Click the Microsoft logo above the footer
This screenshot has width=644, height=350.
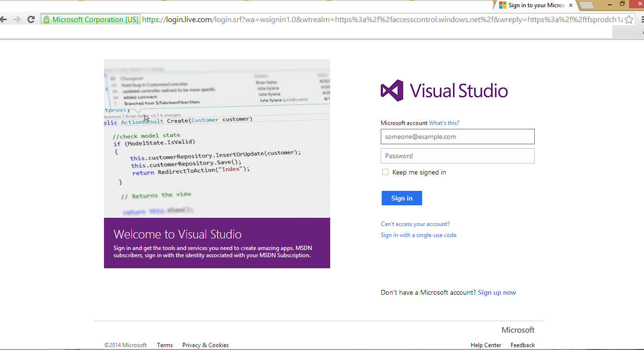[518, 330]
